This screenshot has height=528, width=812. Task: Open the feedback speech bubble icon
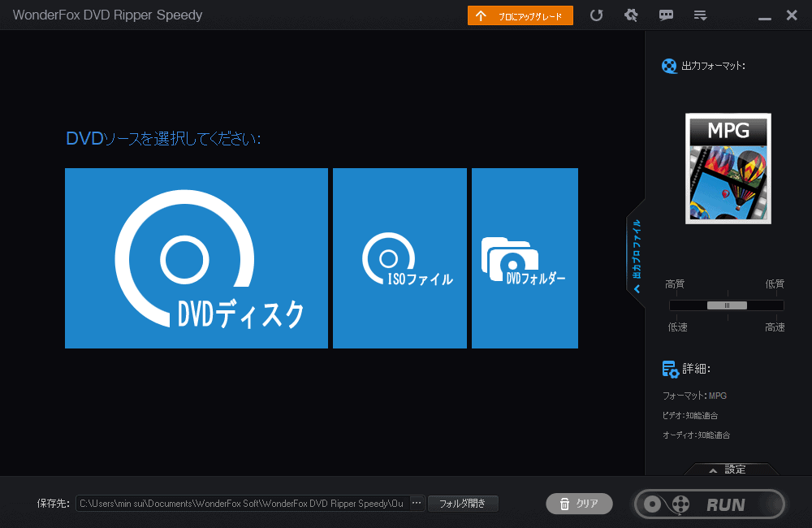pyautogui.click(x=666, y=15)
